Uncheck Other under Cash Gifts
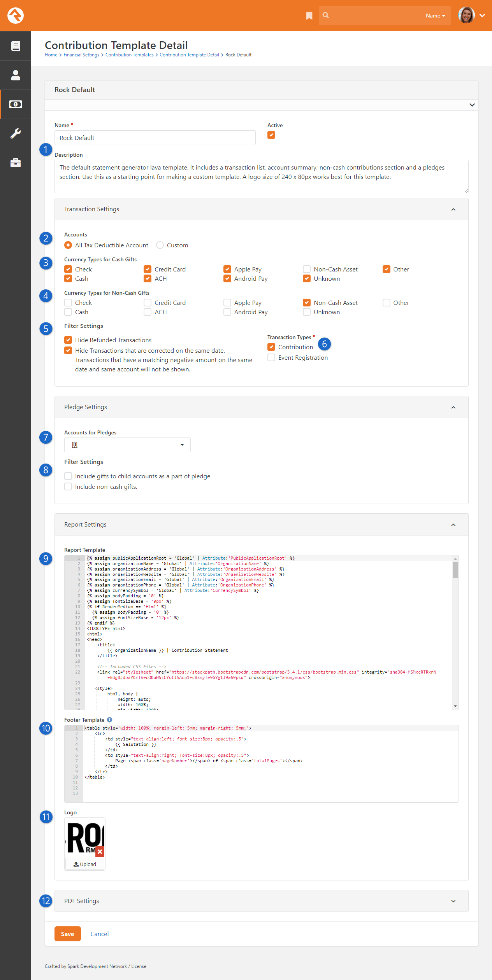The image size is (492, 980). pos(387,269)
